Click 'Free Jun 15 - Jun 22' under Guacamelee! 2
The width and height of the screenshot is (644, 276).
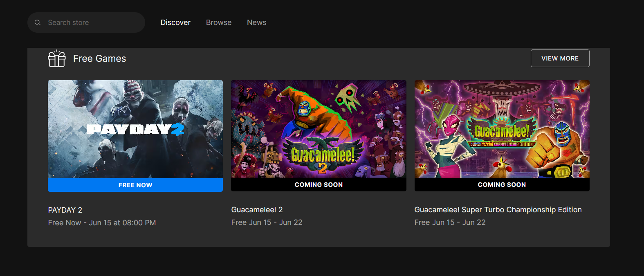(267, 222)
